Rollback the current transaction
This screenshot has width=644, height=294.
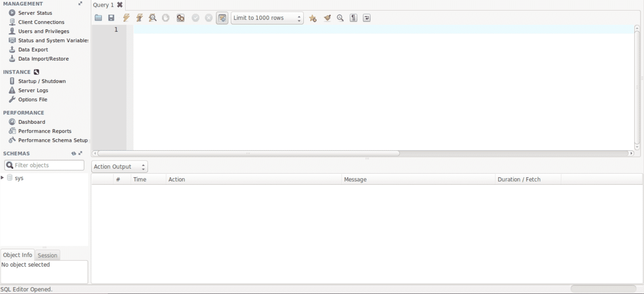[209, 18]
